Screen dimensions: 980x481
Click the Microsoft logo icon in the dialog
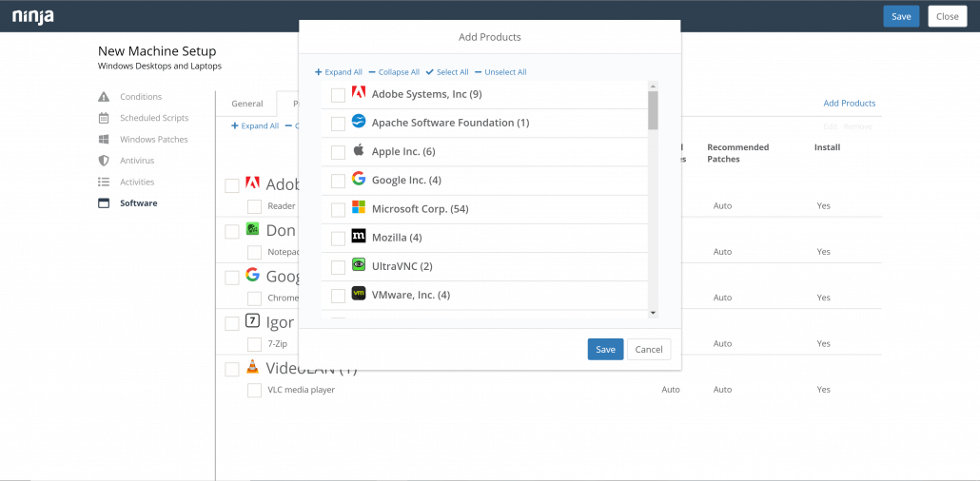(x=359, y=207)
